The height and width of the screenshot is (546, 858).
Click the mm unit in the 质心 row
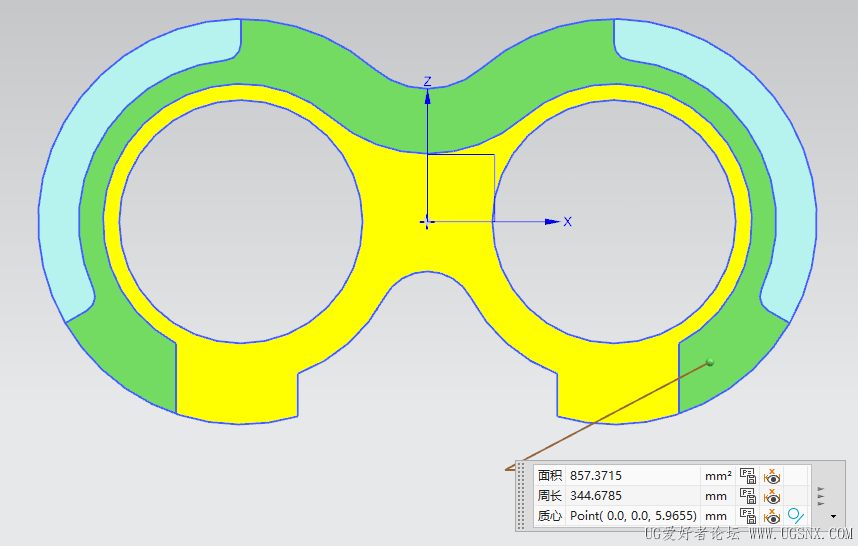pyautogui.click(x=716, y=516)
